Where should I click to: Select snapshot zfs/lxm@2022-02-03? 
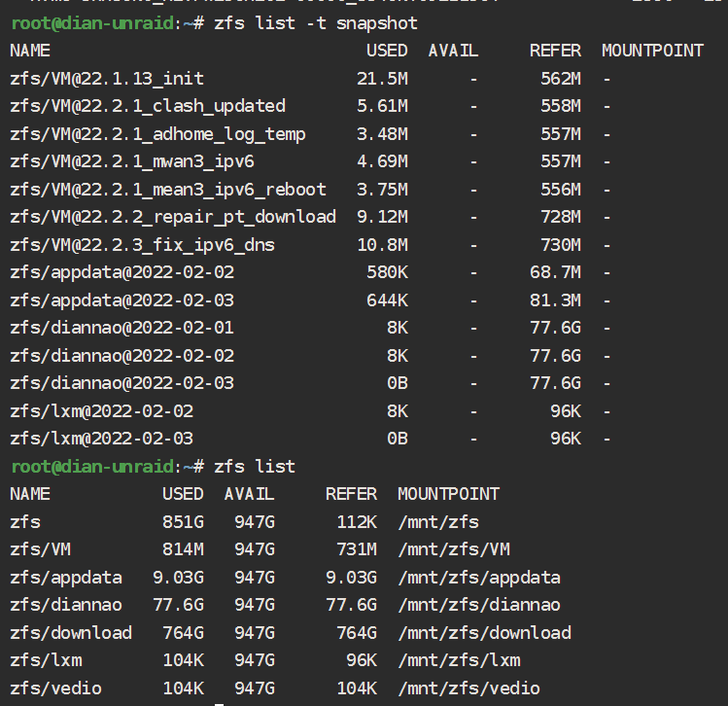[102, 439]
